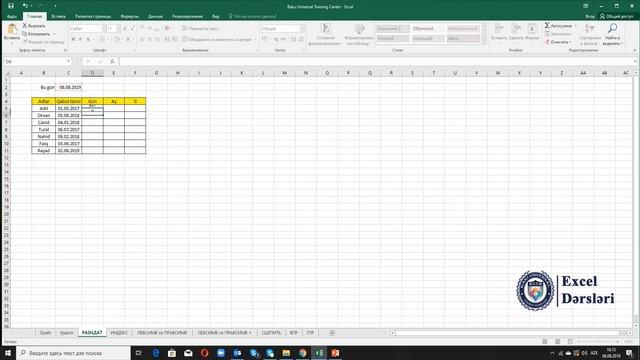Viewport: 640px width, 360px height.
Task: Expand the cell styles gallery arrow
Action: [x=484, y=41]
